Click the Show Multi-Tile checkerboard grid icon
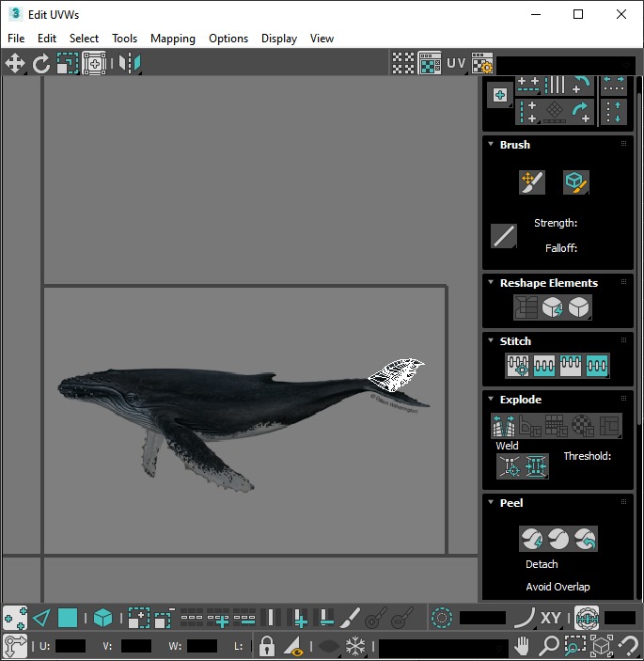 point(403,63)
